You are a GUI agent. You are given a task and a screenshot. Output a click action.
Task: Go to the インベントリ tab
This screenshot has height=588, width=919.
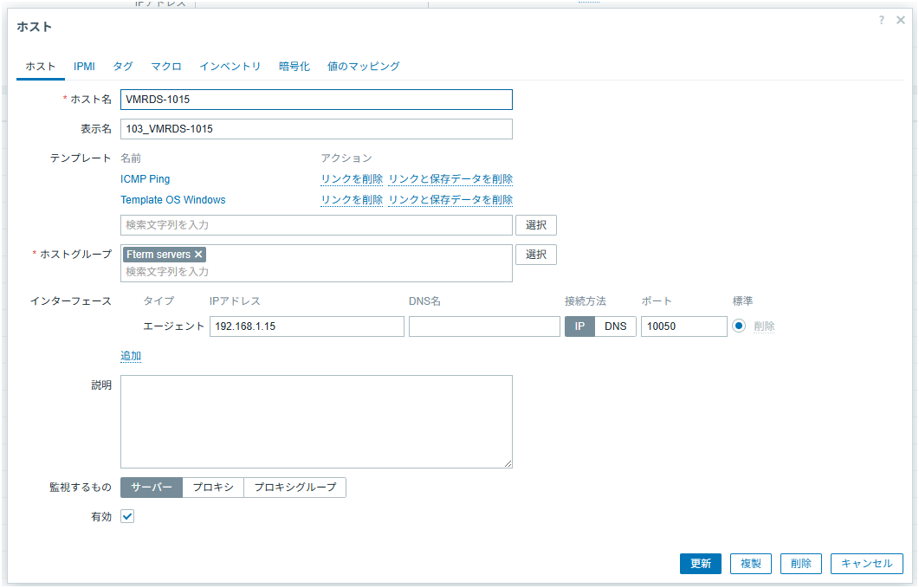click(x=230, y=66)
